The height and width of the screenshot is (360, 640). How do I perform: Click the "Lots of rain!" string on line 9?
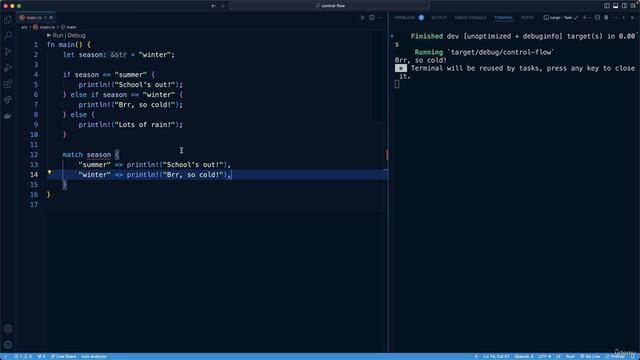click(x=144, y=124)
